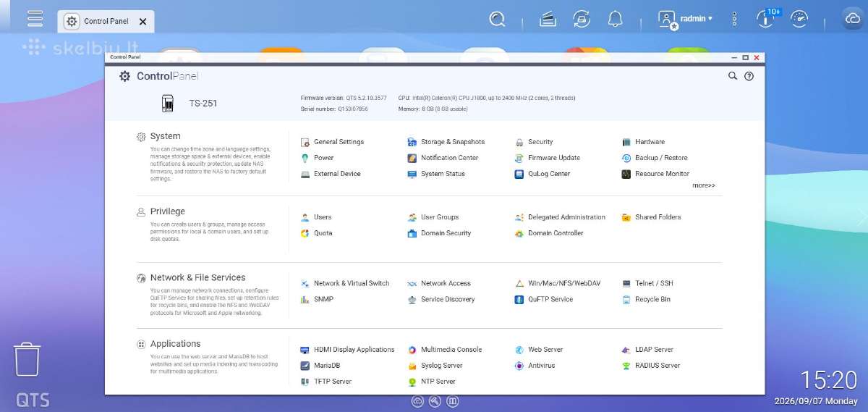Open the myQNAPcloud cloud icon
Screen dimensions: 868x412
(852, 20)
